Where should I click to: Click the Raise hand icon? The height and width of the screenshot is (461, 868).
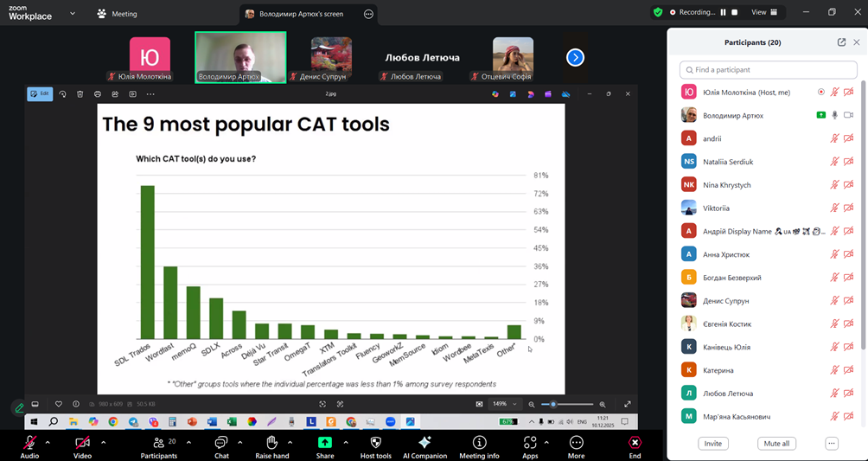tap(271, 442)
